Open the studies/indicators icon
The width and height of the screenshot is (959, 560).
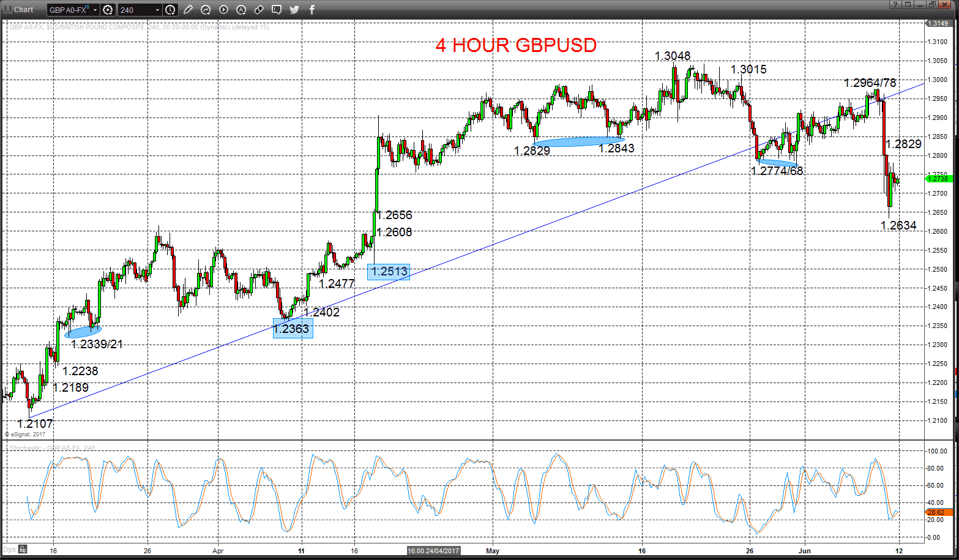coord(206,10)
